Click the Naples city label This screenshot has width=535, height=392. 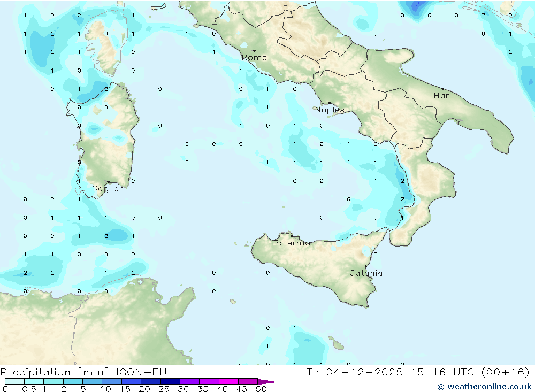330,110
